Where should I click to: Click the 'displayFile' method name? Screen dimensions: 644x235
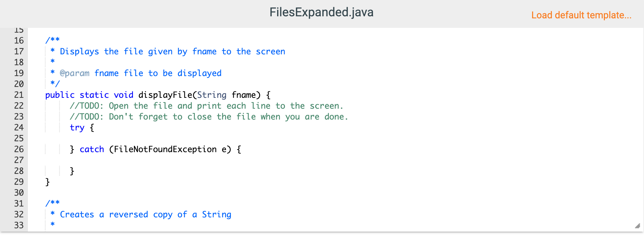pos(165,95)
